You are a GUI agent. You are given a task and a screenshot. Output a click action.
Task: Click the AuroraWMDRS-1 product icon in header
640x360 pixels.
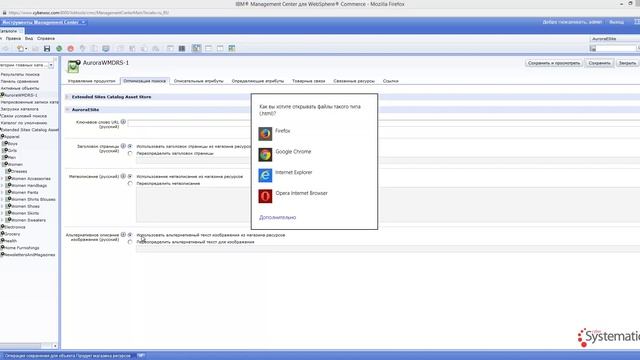point(73,66)
